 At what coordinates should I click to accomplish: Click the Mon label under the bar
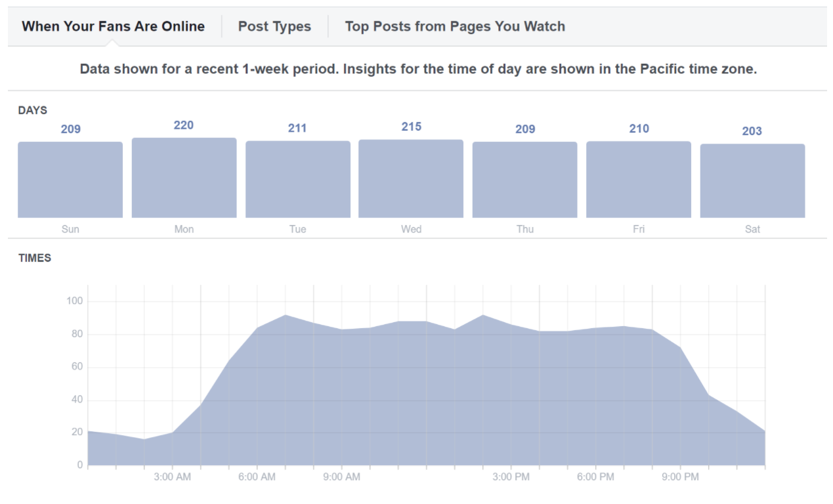click(184, 229)
